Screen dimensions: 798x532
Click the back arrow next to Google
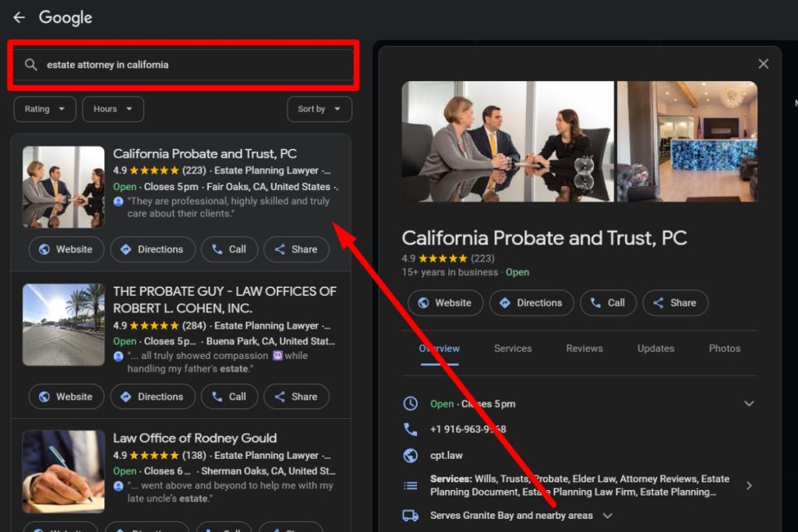[19, 18]
